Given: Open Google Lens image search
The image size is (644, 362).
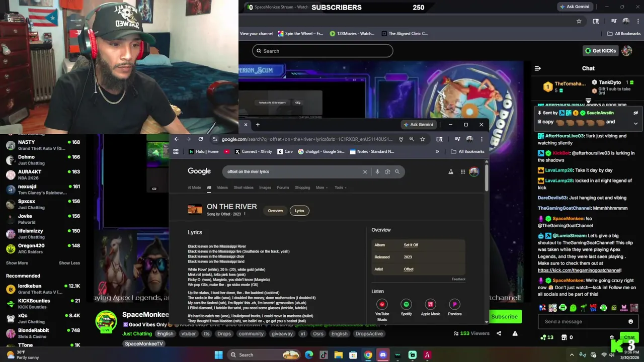Looking at the screenshot, I should pos(387,171).
